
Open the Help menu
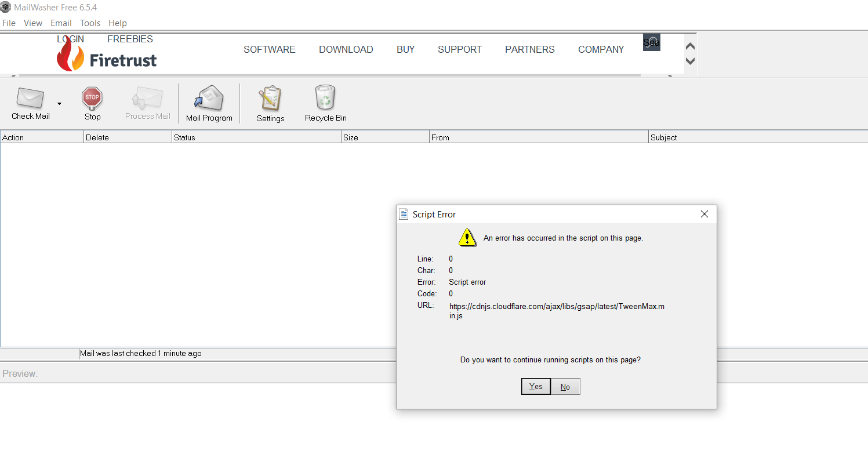(x=118, y=23)
